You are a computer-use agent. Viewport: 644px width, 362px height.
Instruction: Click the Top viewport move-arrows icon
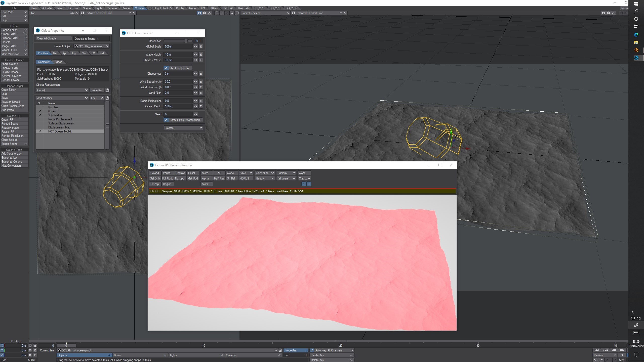tap(222, 13)
